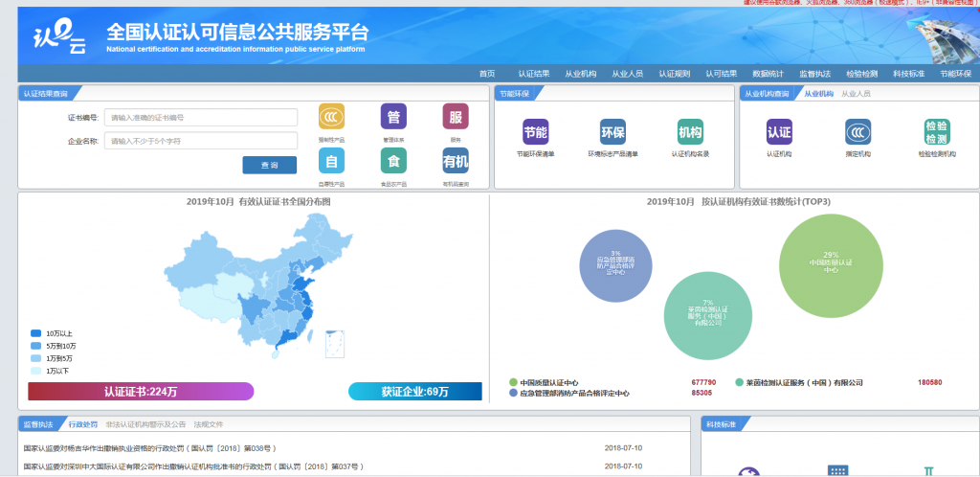Click the teal 7% 莱茵检测认证 bubble
This screenshot has height=477, width=980.
(707, 316)
